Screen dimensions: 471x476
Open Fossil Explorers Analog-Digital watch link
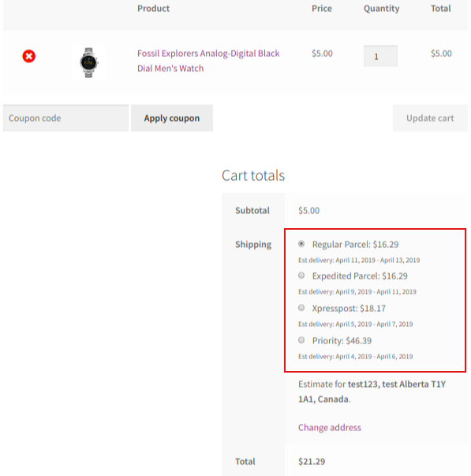(208, 61)
